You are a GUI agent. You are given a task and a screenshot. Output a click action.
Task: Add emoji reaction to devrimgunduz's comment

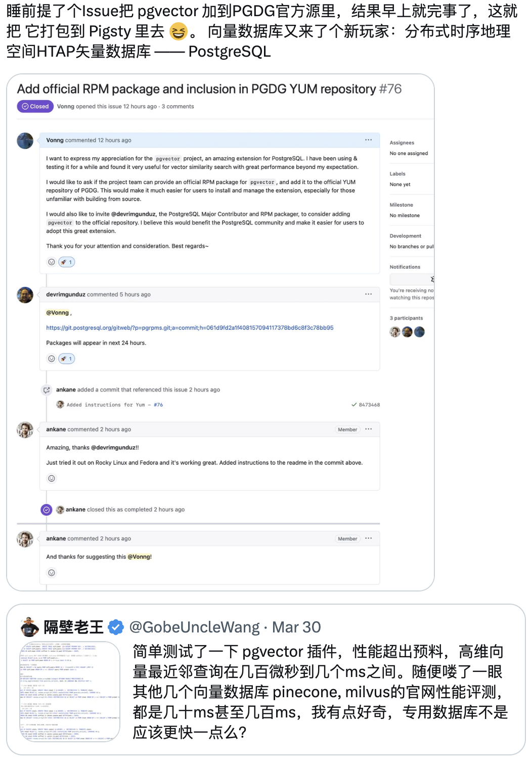(x=52, y=359)
